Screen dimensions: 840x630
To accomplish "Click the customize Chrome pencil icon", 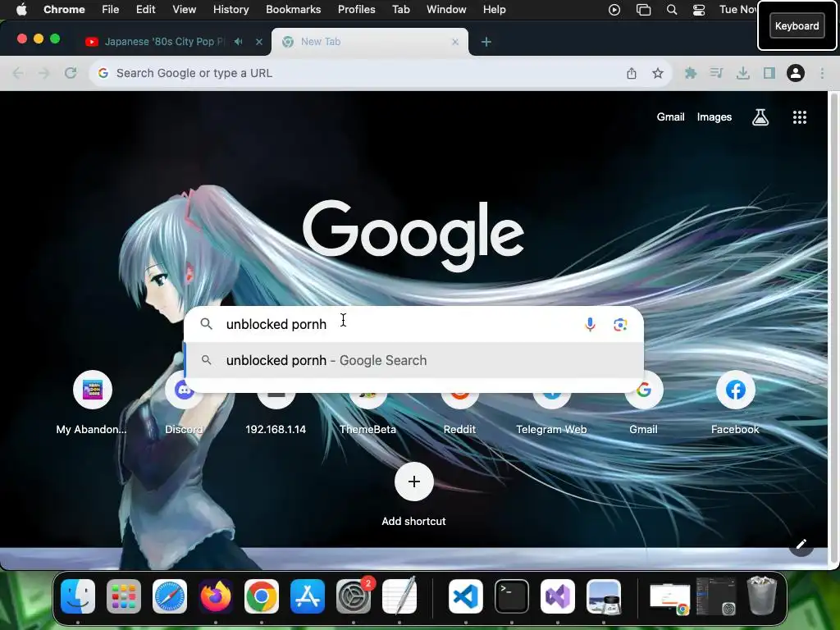I will pos(801,545).
